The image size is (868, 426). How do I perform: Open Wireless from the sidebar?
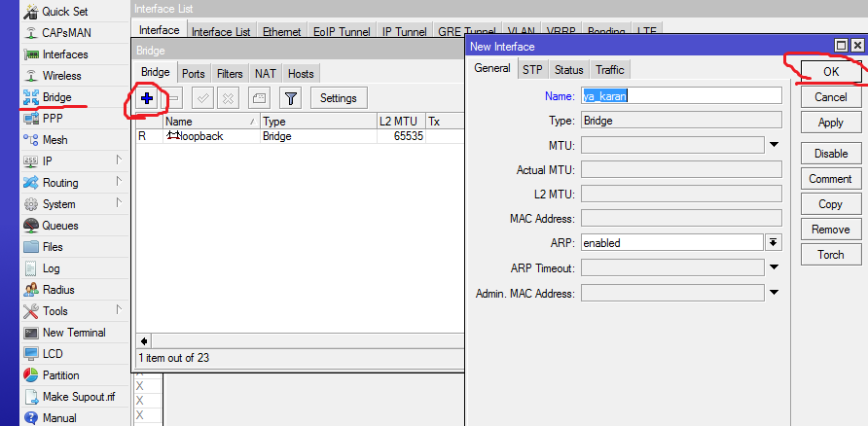click(x=61, y=76)
